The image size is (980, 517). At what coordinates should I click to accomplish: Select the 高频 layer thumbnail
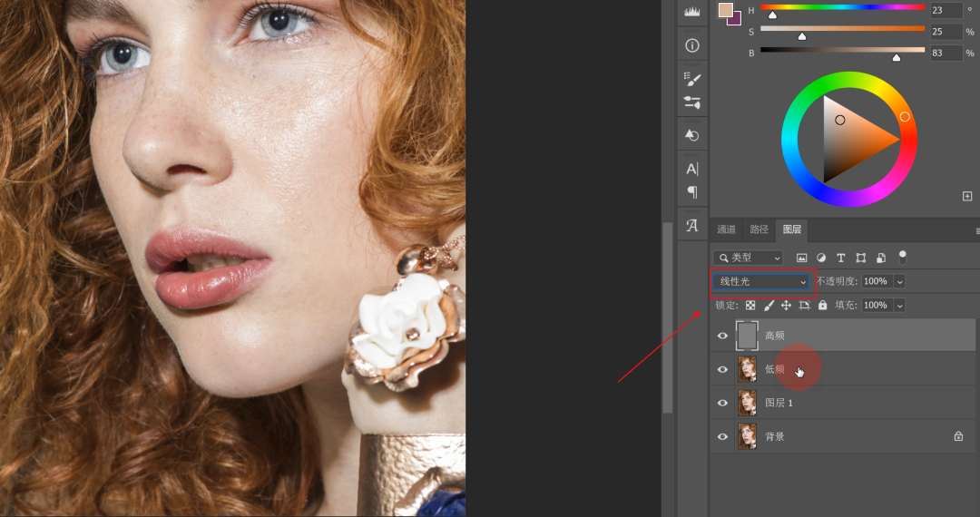coord(747,336)
